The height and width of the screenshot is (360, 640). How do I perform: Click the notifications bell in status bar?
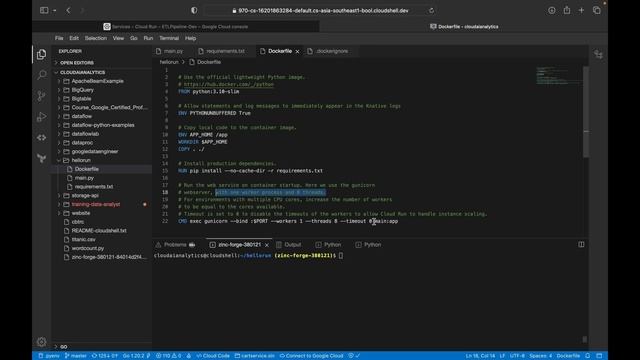click(587, 356)
